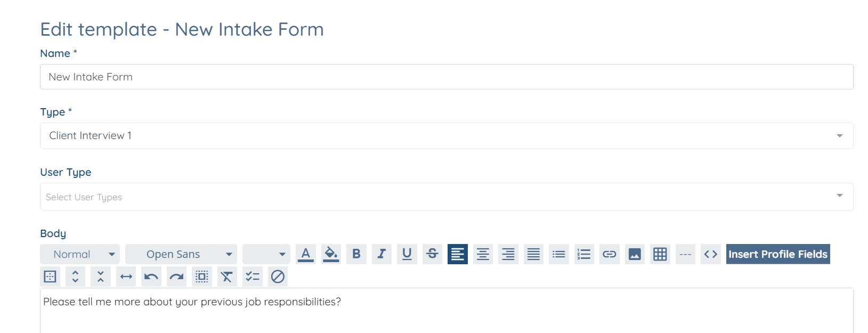
Task: Open source code view
Action: point(711,254)
